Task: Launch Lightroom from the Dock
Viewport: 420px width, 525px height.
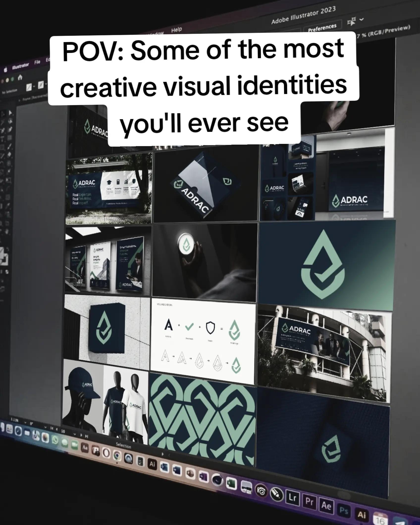Action: point(293,497)
